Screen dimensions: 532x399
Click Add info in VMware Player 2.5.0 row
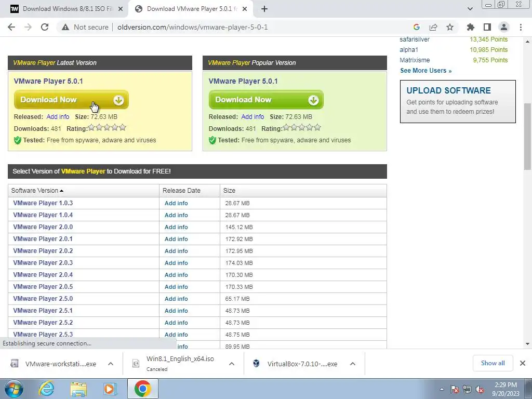176,299
